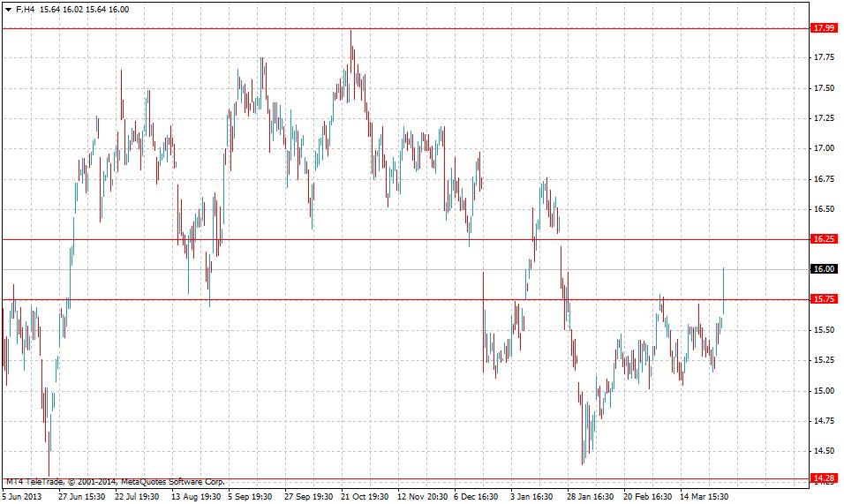Click the 15.00 price scale value
844x504 pixels.
824,391
